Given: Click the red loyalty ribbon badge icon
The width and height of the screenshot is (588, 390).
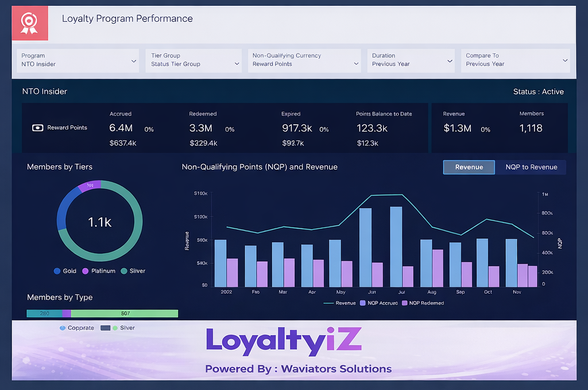Looking at the screenshot, I should (29, 23).
